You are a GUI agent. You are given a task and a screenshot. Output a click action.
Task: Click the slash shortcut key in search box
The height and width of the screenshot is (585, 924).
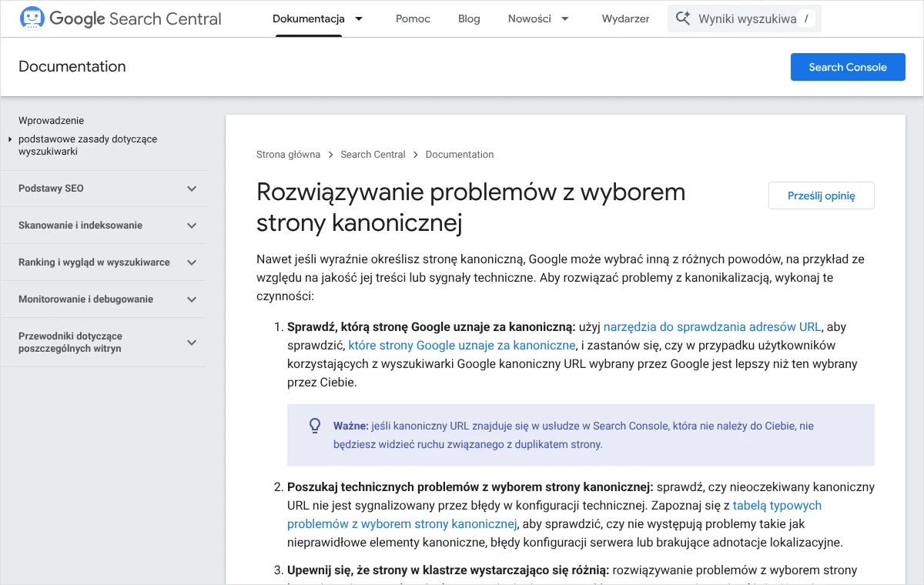tap(806, 18)
